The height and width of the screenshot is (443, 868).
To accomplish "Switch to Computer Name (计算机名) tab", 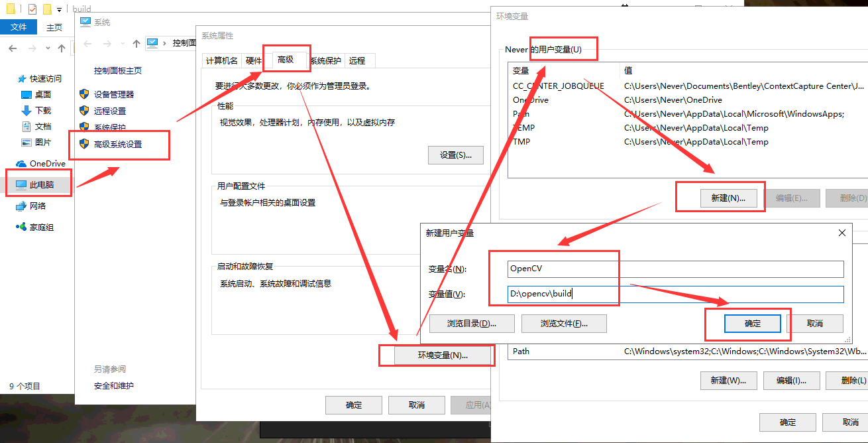I will [222, 60].
